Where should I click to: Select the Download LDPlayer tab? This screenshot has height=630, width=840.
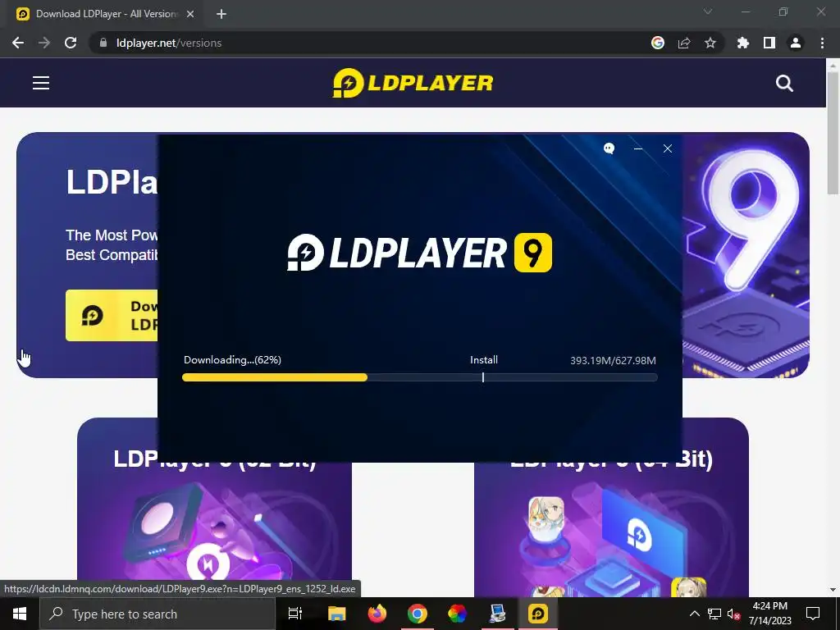105,14
